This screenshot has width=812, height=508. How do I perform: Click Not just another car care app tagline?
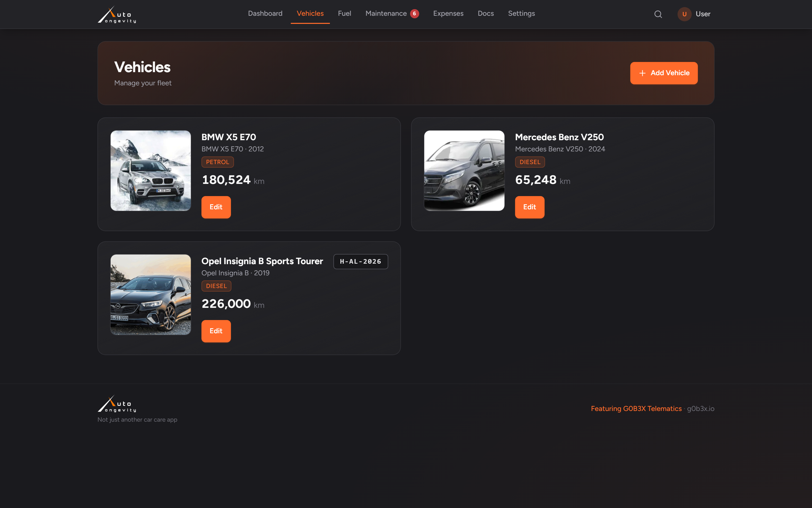[x=137, y=420]
